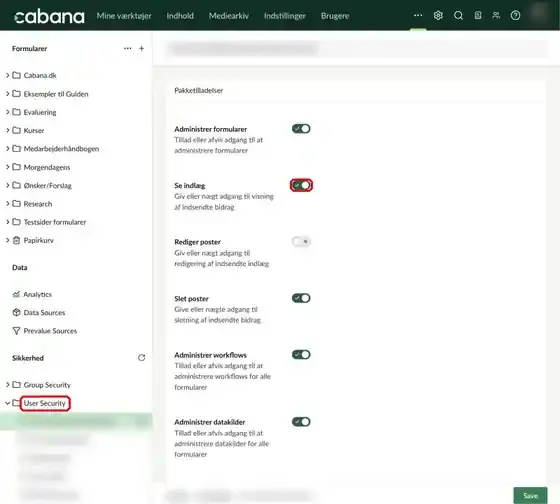Click the help question mark icon
This screenshot has height=504, width=560.
515,15
